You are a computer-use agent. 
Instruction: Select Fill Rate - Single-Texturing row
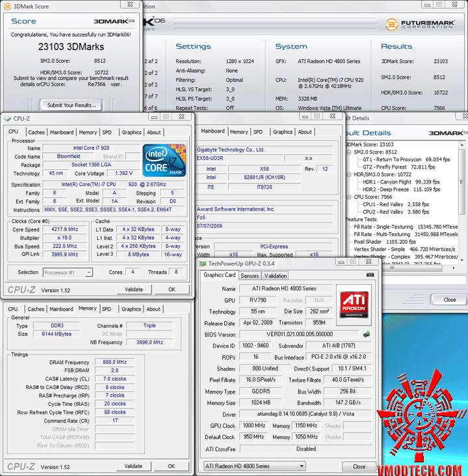click(x=406, y=227)
